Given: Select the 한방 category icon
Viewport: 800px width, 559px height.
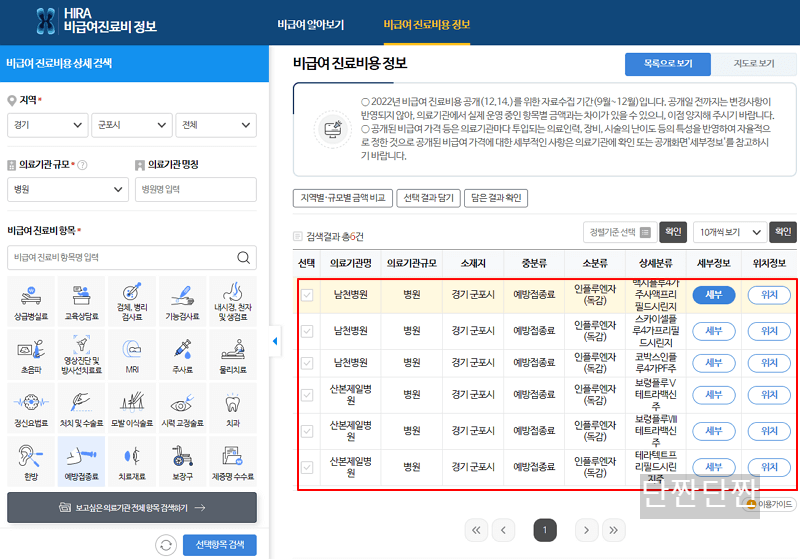Looking at the screenshot, I should point(31,462).
